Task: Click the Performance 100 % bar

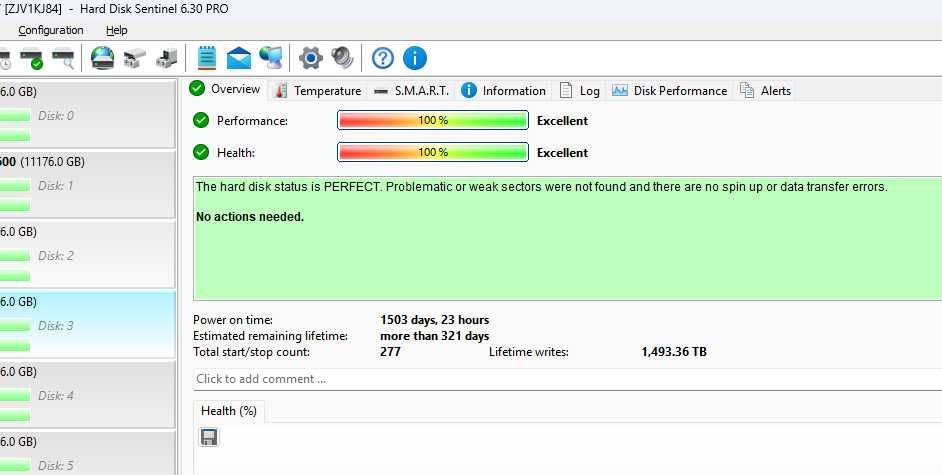Action: coord(433,121)
